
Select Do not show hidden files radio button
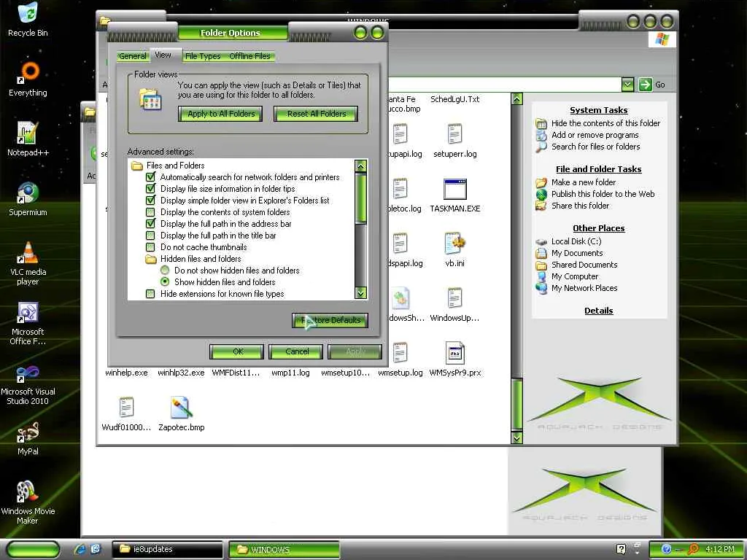click(x=165, y=270)
